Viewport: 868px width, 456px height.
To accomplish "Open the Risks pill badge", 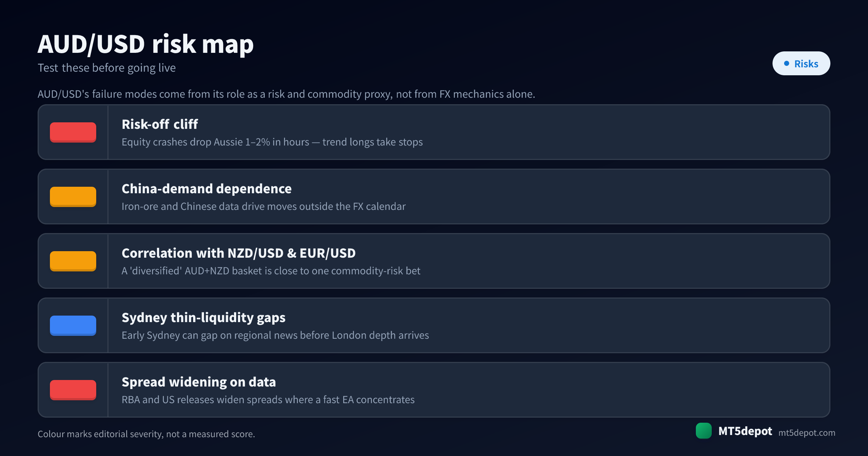I will click(801, 63).
